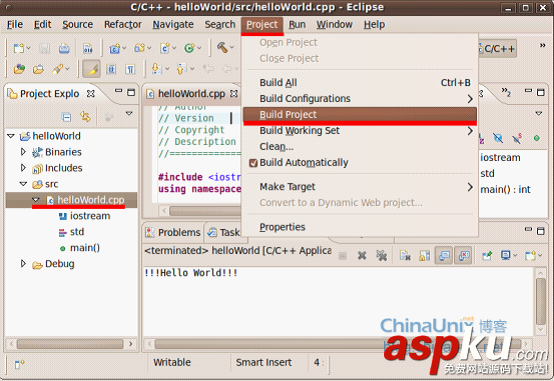Viewport: 554px width, 381px height.
Task: Click the editor horizontal scrollbar
Action: 205,211
